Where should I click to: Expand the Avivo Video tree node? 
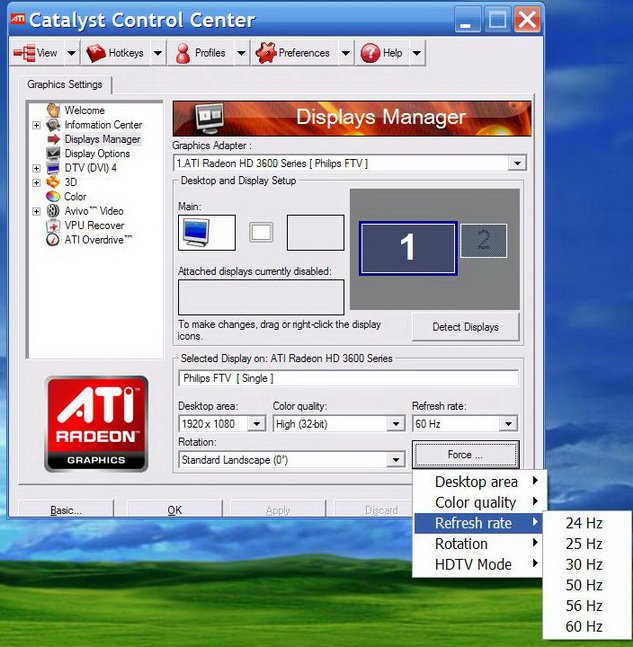pos(36,211)
